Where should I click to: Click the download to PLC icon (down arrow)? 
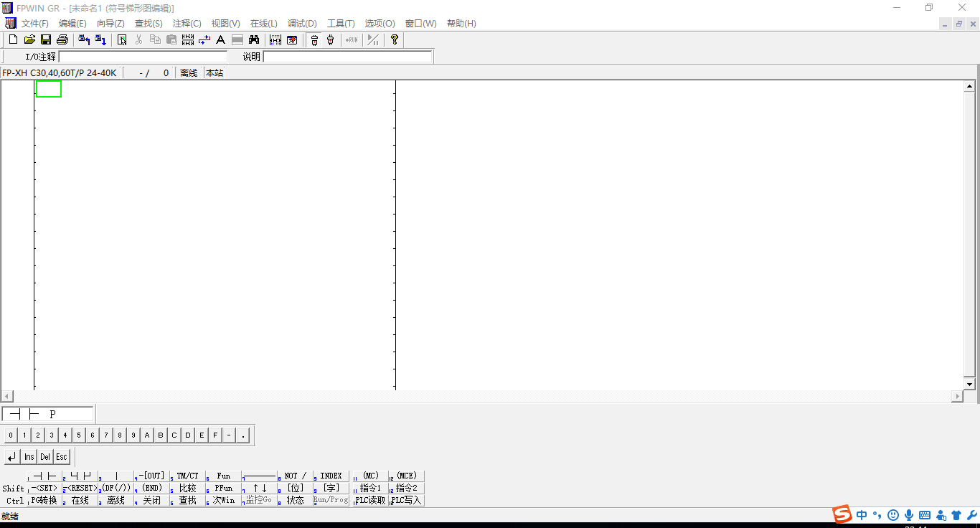click(100, 40)
